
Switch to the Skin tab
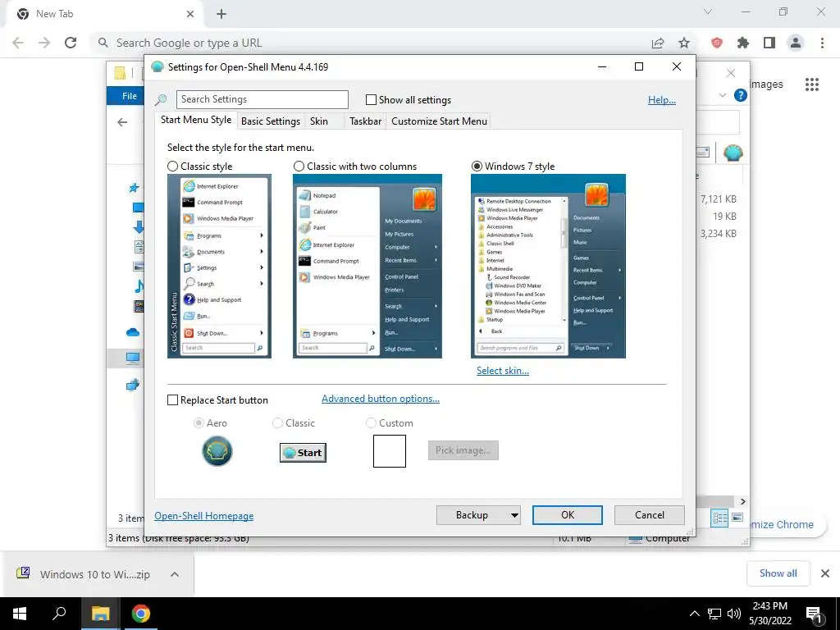pos(319,121)
